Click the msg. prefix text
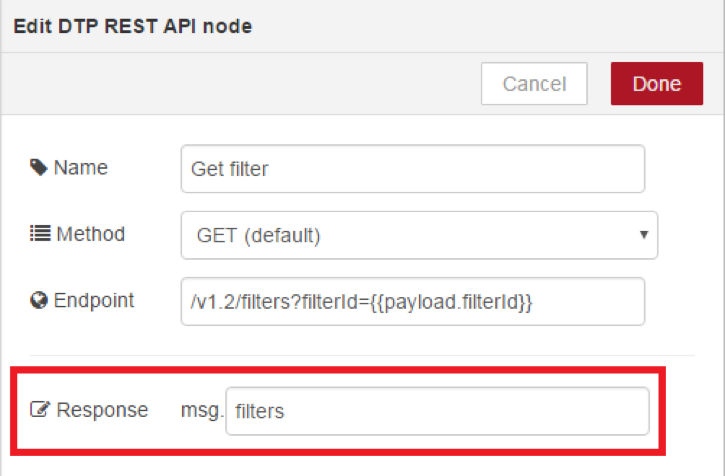Viewport: 725px width, 476px height. coord(202,411)
